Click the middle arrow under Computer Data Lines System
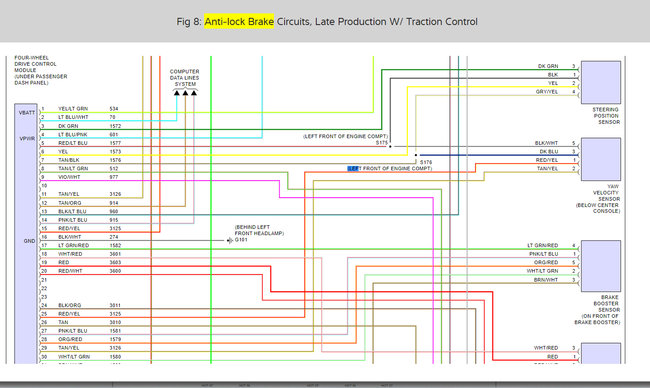The width and height of the screenshot is (650, 388). tap(185, 93)
